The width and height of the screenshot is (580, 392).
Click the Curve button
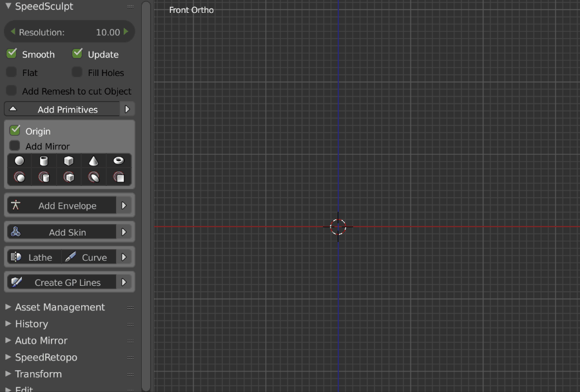89,257
